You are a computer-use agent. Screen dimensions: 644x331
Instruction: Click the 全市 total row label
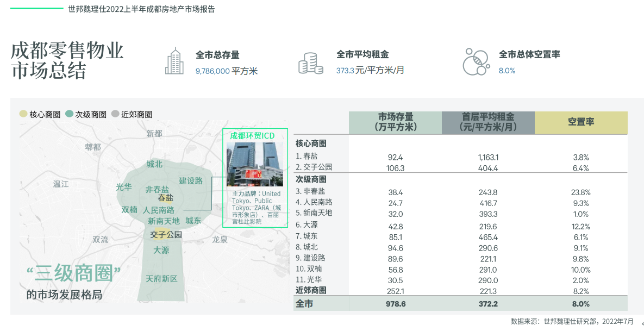(304, 304)
